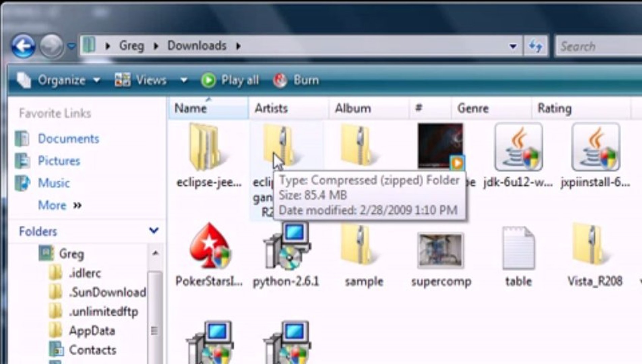Sort files by the Name column
642x364 pixels.
click(190, 108)
